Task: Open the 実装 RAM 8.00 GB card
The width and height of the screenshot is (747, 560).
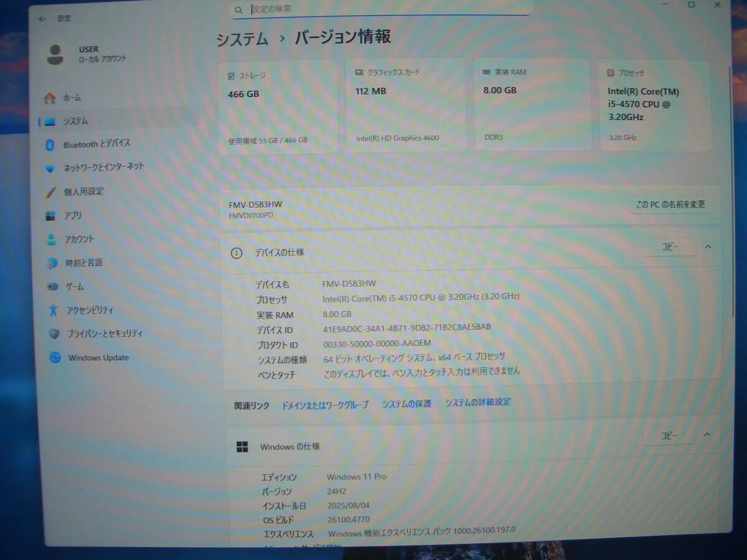Action: coord(532,105)
